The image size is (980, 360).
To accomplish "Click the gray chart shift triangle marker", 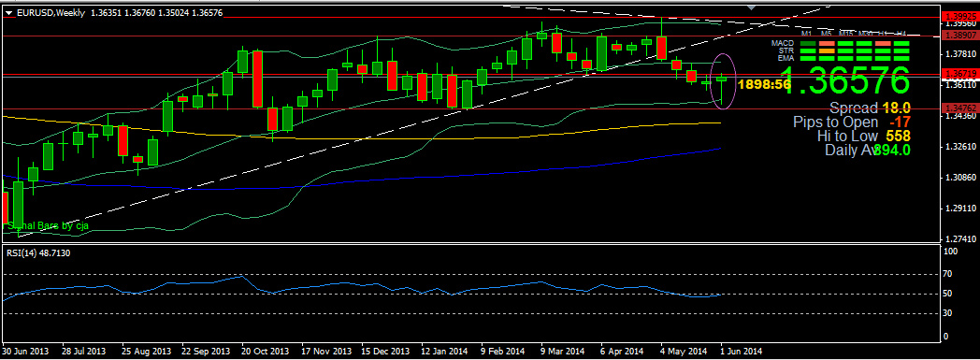I will [x=752, y=7].
